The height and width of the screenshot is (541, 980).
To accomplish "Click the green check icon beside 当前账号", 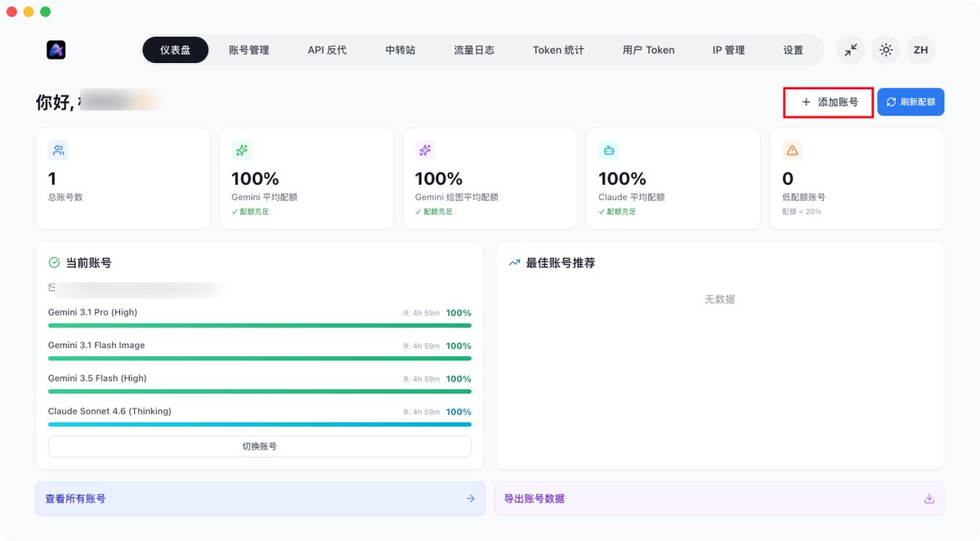I will (x=55, y=263).
